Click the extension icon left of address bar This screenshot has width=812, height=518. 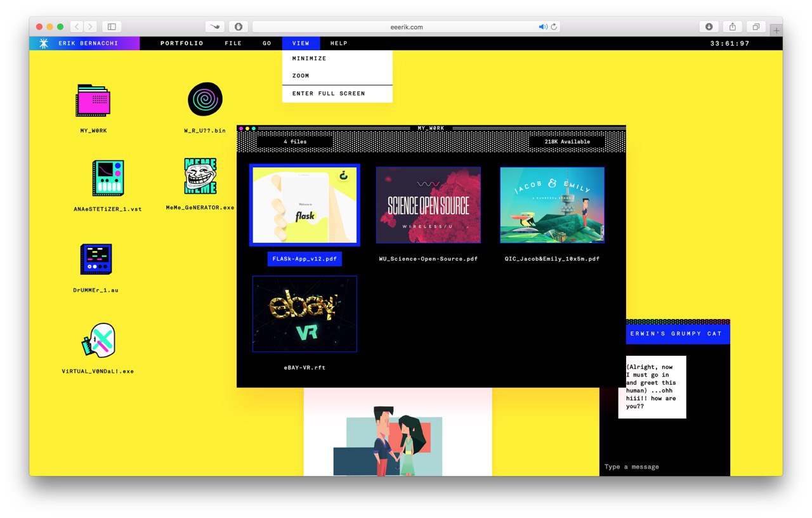pyautogui.click(x=239, y=27)
